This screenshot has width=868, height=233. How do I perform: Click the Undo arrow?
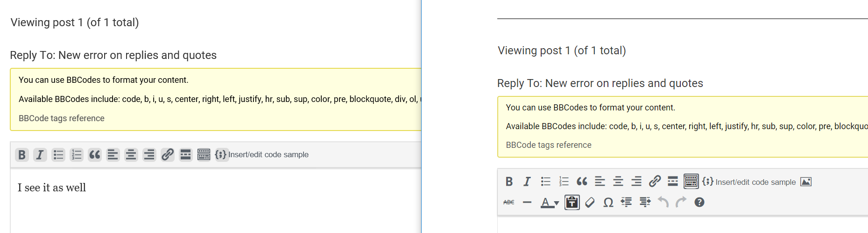[x=663, y=202]
